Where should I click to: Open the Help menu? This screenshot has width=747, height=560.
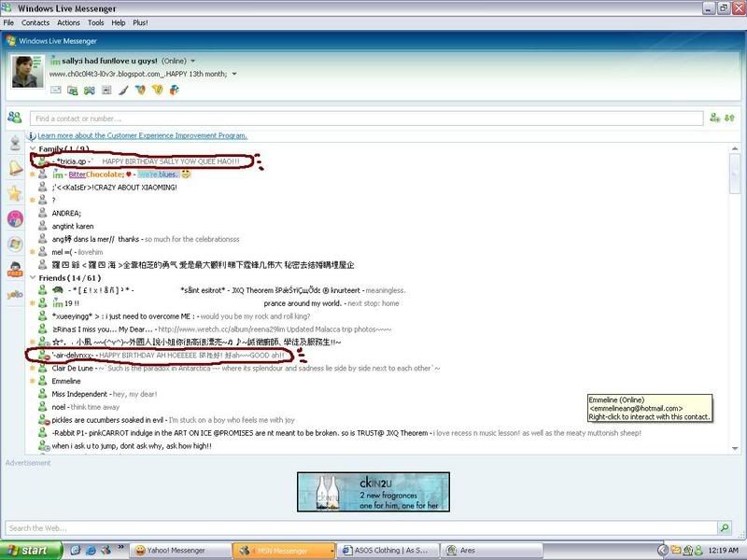coord(119,22)
